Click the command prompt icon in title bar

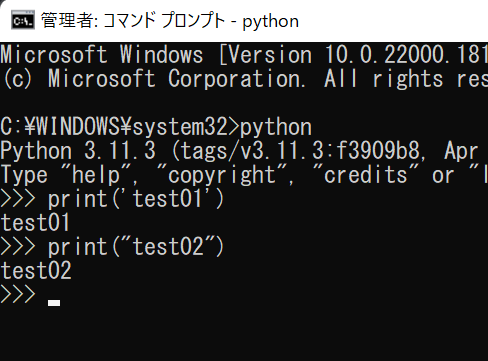coord(23,20)
